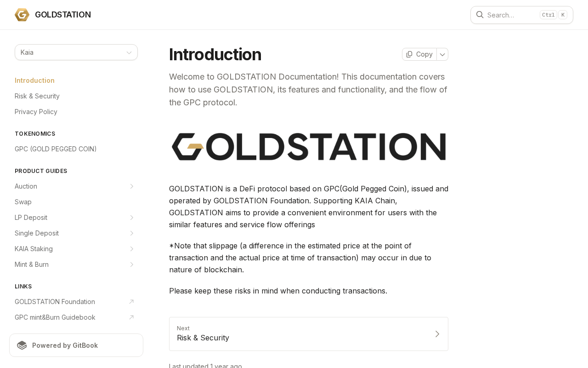This screenshot has width=588, height=368.
Task: Open the Swap guide link
Action: tap(23, 202)
